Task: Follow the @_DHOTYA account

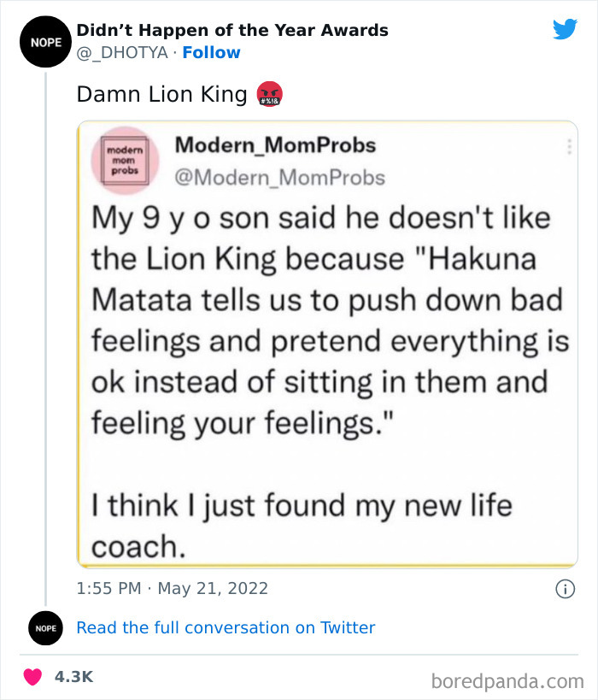Action: click(x=211, y=53)
